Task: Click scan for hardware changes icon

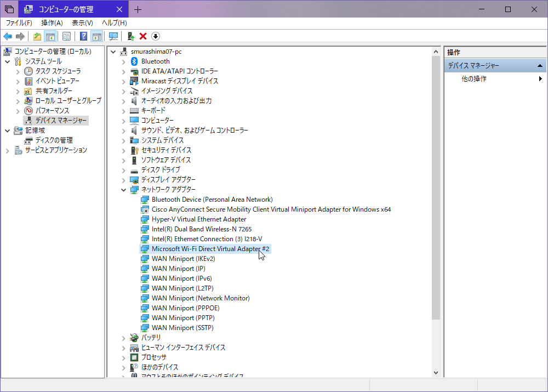Action: pyautogui.click(x=113, y=36)
